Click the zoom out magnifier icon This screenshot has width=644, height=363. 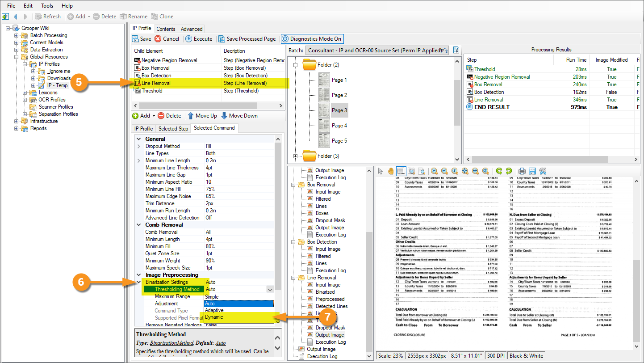(x=444, y=171)
